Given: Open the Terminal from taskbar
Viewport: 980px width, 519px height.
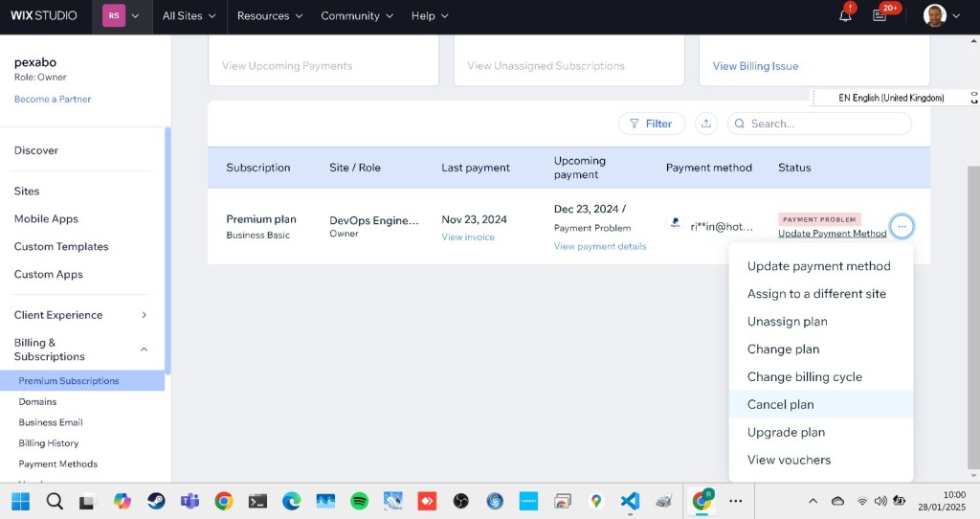Looking at the screenshot, I should click(x=257, y=501).
